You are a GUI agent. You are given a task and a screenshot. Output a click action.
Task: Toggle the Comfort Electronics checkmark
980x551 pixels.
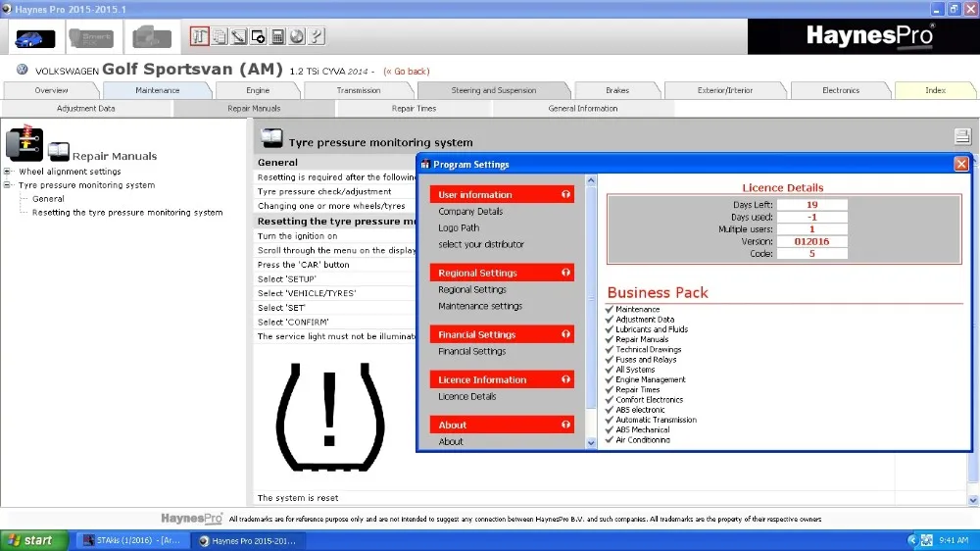click(x=610, y=399)
